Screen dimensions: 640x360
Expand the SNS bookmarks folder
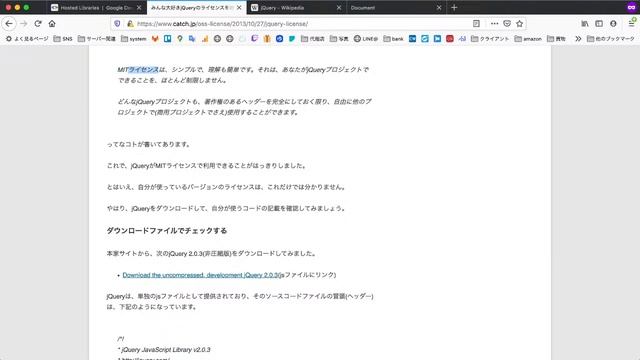63,39
